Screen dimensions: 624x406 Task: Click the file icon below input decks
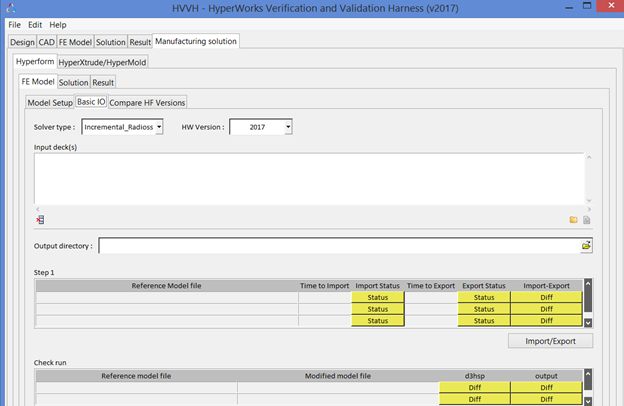[x=587, y=219]
